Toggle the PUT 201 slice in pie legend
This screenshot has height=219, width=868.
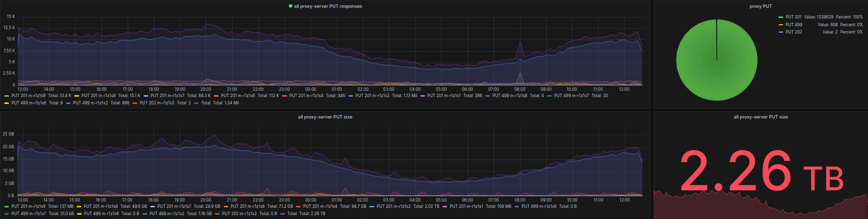click(x=793, y=17)
